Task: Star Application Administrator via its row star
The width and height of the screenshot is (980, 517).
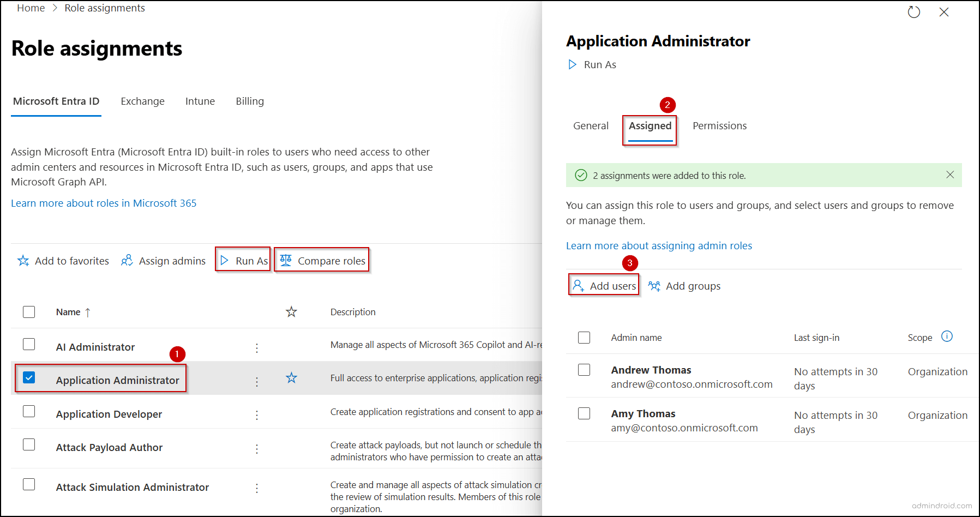Action: [x=292, y=377]
